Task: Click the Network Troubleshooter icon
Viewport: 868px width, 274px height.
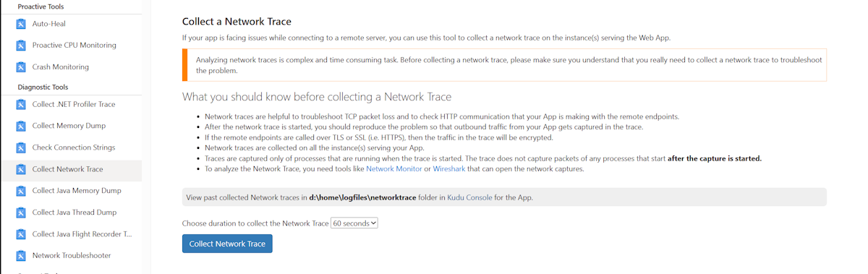Action: [x=21, y=256]
